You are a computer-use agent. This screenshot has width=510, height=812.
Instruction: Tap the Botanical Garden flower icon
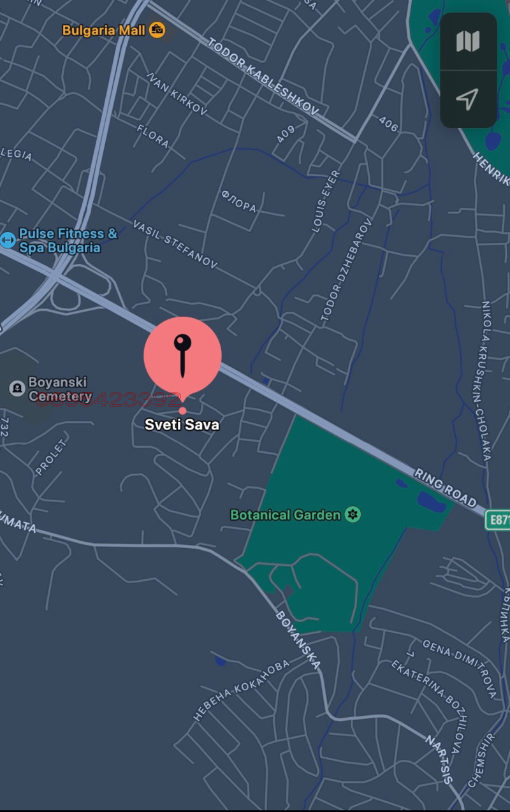(x=353, y=514)
